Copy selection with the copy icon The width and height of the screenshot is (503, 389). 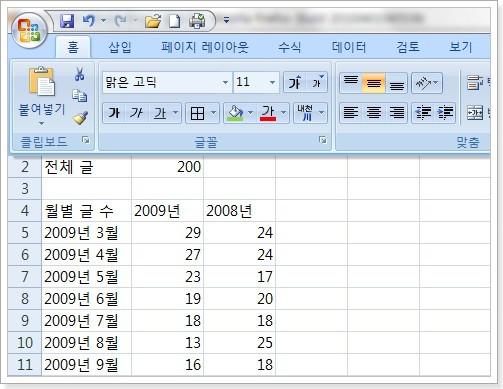click(80, 96)
